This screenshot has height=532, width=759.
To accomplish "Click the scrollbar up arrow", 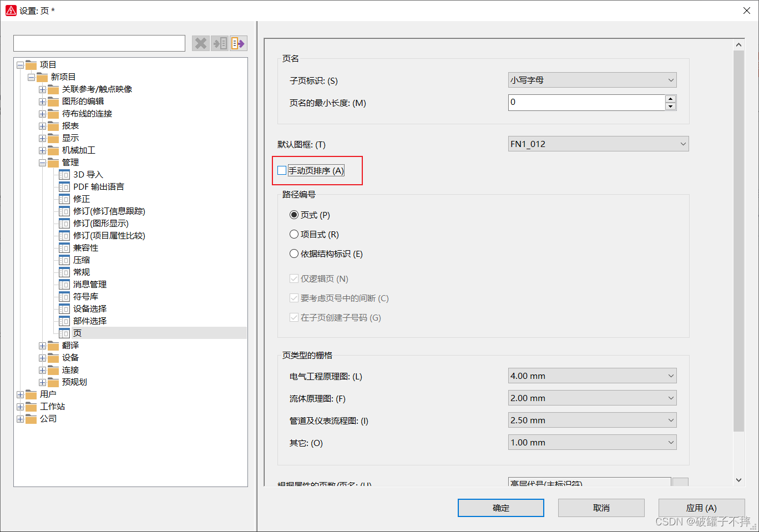I will (738, 45).
